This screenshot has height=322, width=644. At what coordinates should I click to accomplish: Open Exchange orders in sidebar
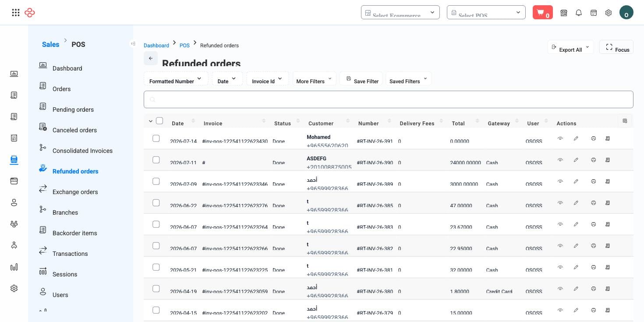pos(75,192)
